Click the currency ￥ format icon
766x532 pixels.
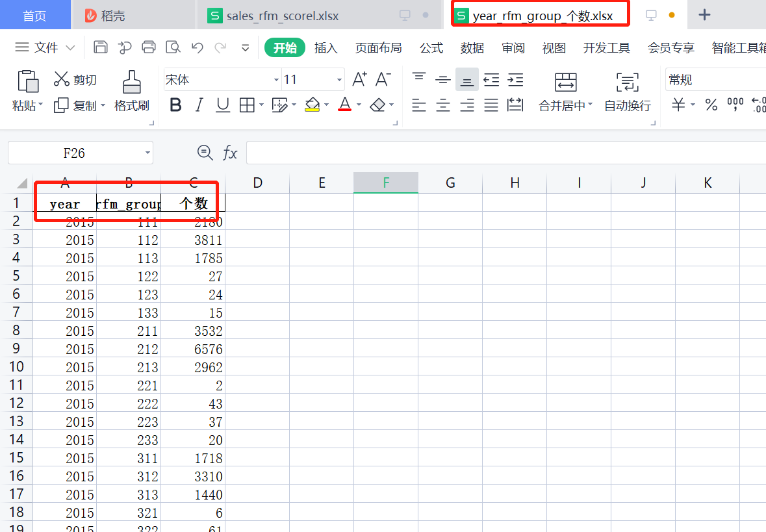coord(678,105)
